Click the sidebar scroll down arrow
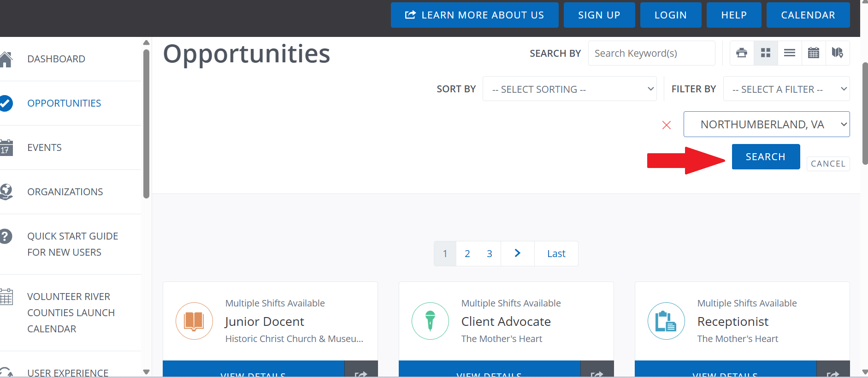The width and height of the screenshot is (868, 378). [146, 372]
